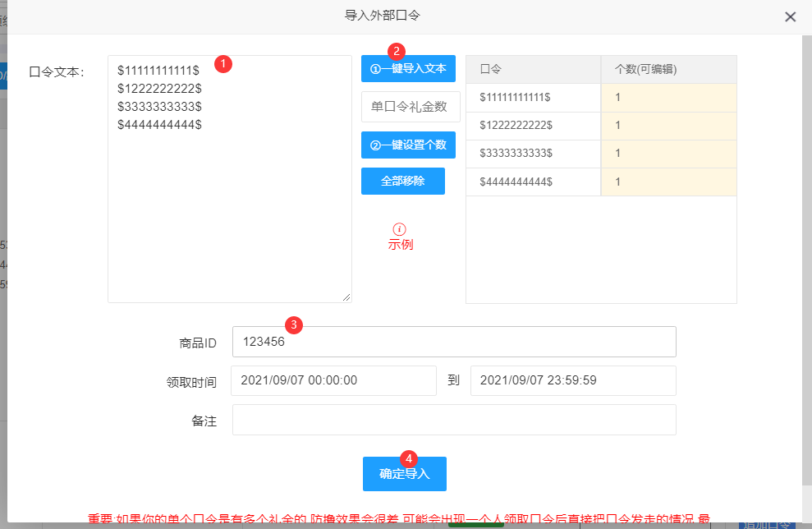This screenshot has height=529, width=812.
Task: Select table cell $11111111111$
Action: (x=534, y=98)
